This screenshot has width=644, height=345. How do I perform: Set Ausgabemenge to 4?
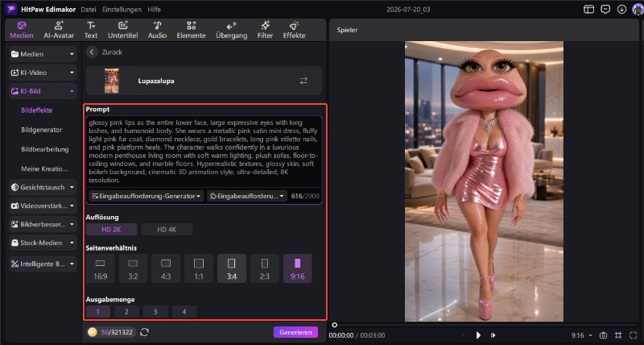(x=184, y=312)
